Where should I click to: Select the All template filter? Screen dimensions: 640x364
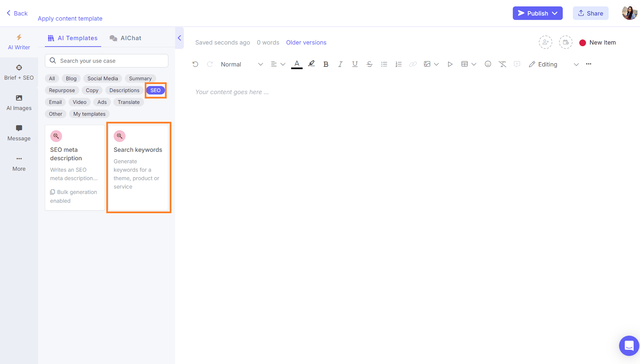52,79
